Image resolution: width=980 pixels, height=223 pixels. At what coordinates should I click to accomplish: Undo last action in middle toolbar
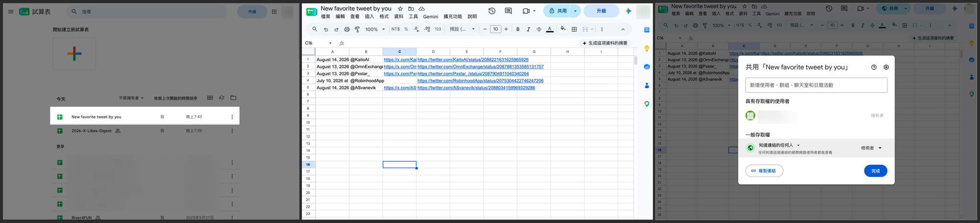[326, 29]
